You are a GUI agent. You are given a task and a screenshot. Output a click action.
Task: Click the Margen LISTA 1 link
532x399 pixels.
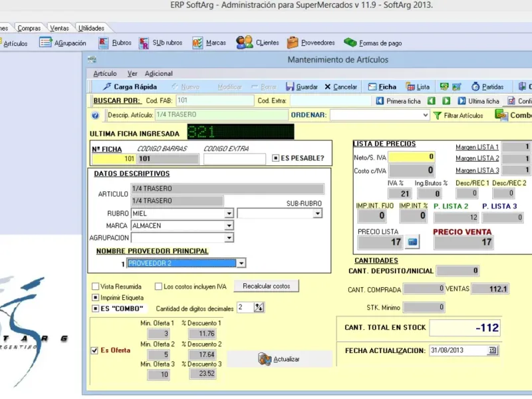click(x=477, y=147)
